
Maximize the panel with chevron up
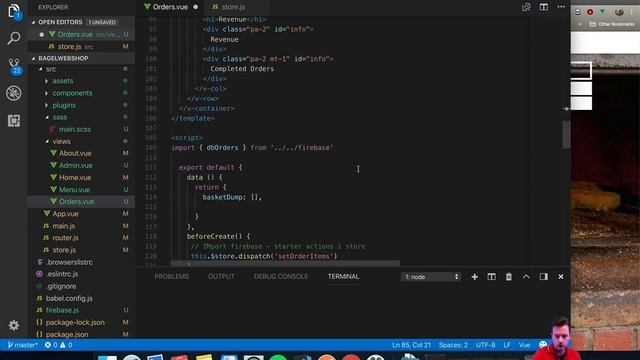point(526,277)
